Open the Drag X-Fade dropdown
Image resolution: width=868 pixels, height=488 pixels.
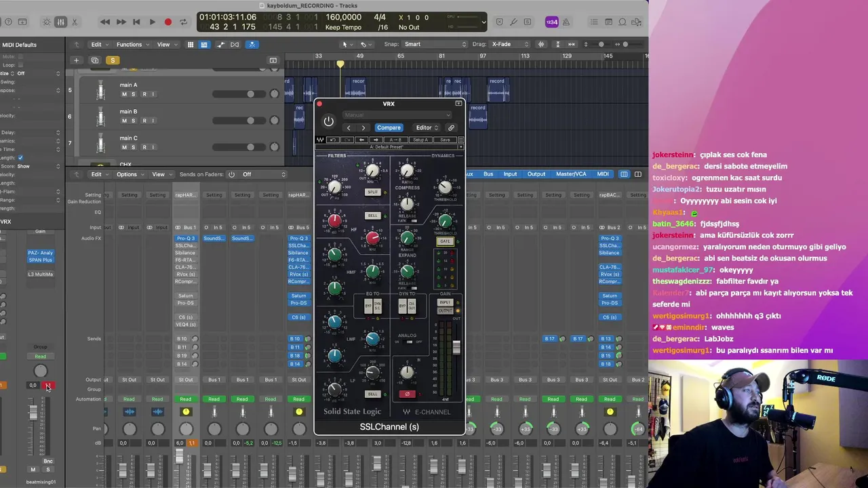pos(510,45)
